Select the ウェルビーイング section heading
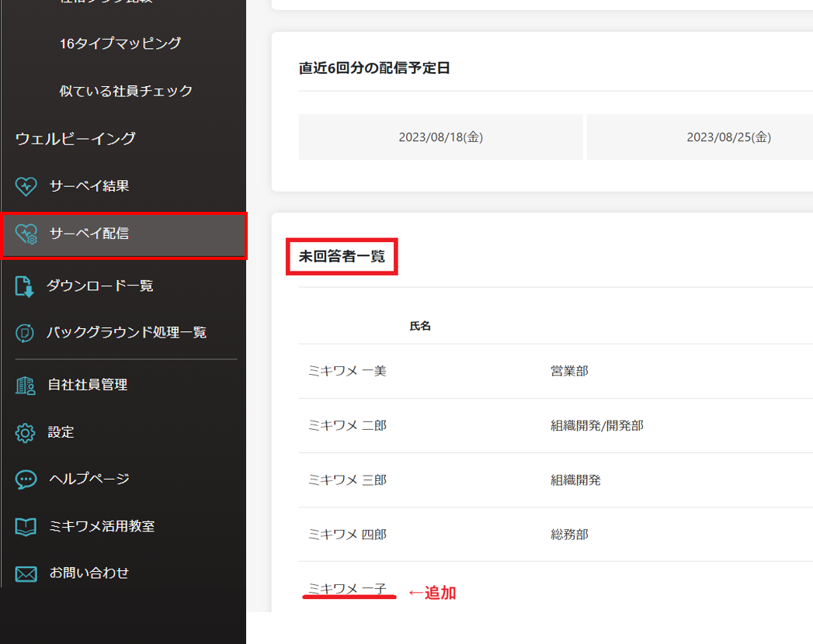This screenshot has width=813, height=644. (x=75, y=139)
